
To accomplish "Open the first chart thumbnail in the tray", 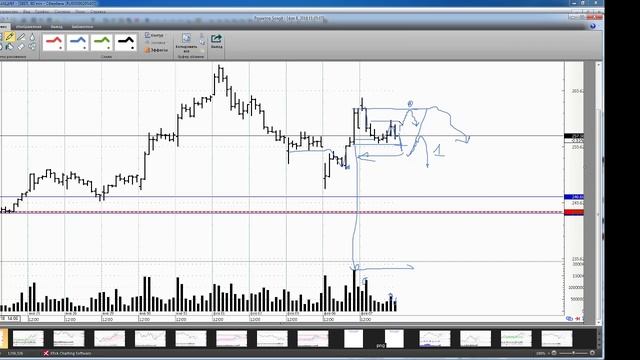I will coord(28,339).
